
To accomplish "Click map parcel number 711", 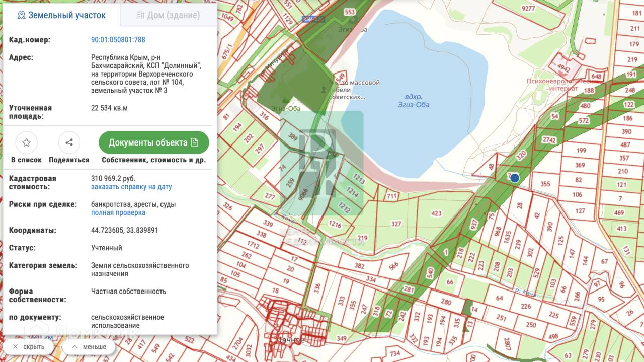I will [x=391, y=196].
